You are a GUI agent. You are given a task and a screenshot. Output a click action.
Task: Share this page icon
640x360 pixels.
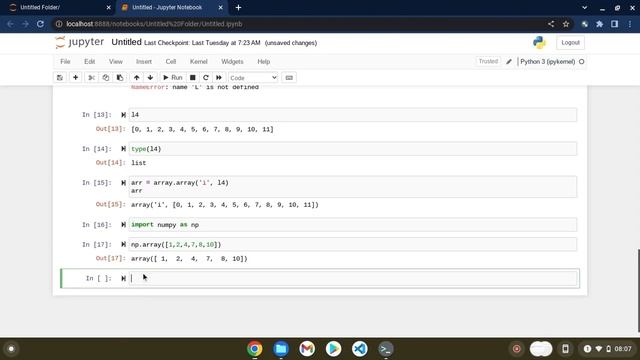click(551, 24)
